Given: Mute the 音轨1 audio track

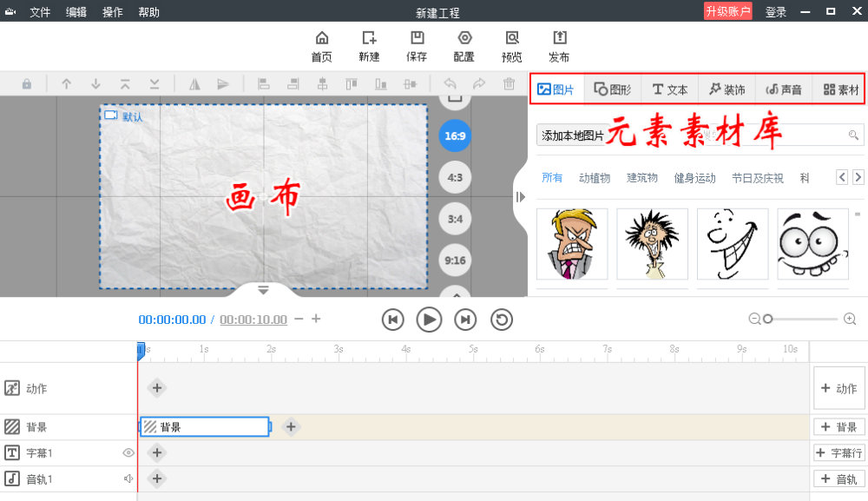Looking at the screenshot, I should 128,478.
